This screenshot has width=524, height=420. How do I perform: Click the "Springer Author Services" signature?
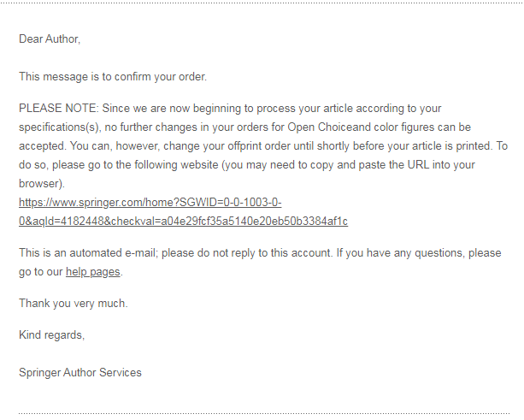point(80,372)
